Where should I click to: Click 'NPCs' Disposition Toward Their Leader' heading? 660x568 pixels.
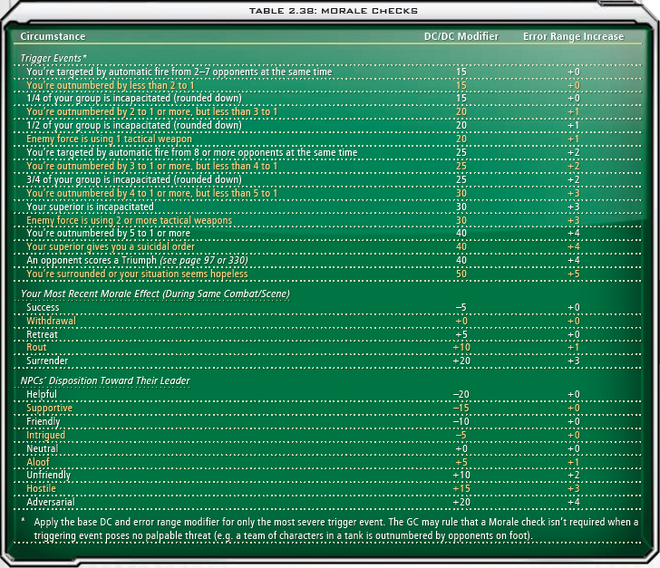(x=105, y=381)
